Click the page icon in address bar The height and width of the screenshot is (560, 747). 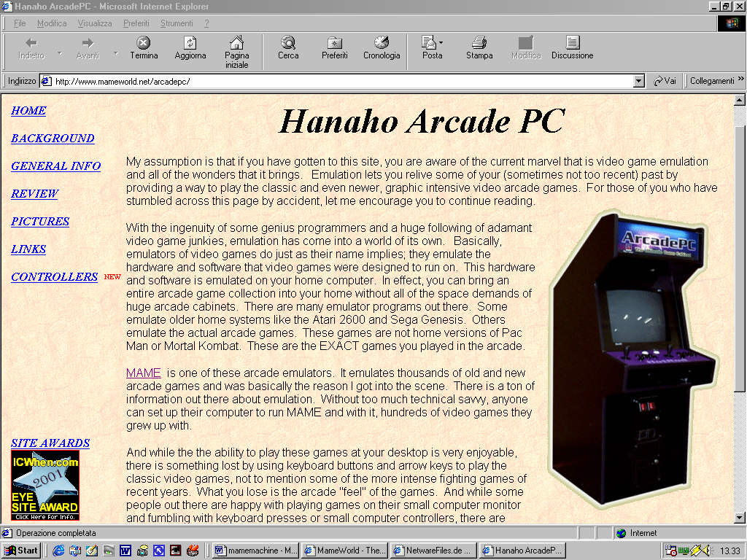(x=47, y=81)
